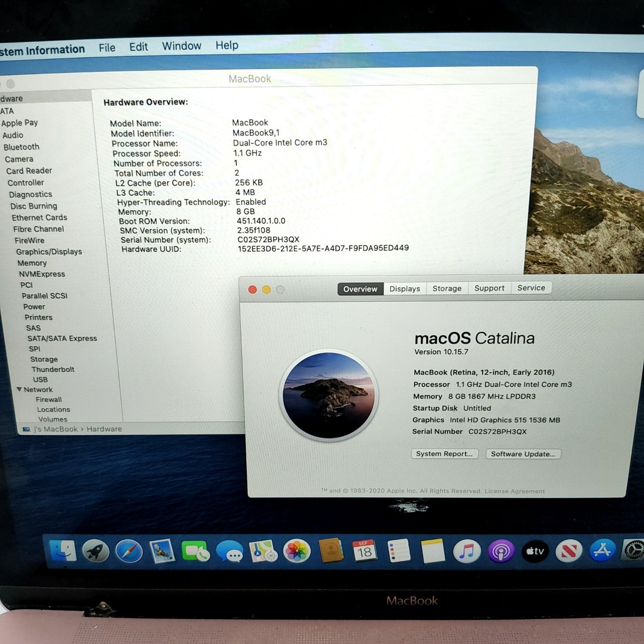The width and height of the screenshot is (644, 644).
Task: Open the Help menu
Action: pyautogui.click(x=227, y=45)
